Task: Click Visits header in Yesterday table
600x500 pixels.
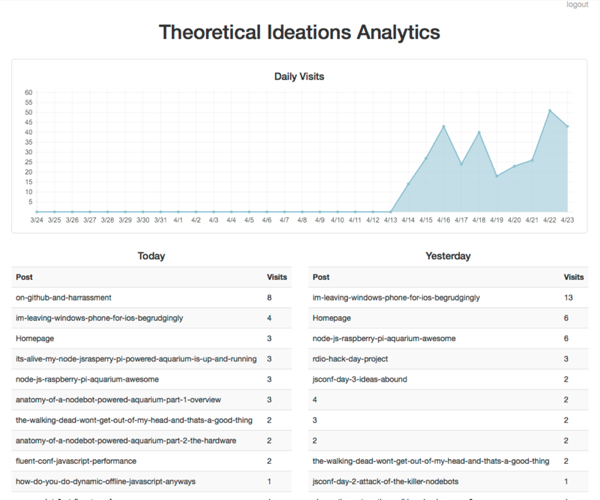Action: 574,277
